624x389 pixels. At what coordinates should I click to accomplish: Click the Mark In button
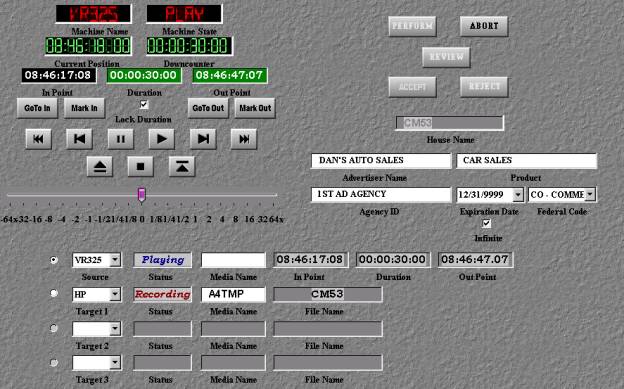pyautogui.click(x=84, y=108)
